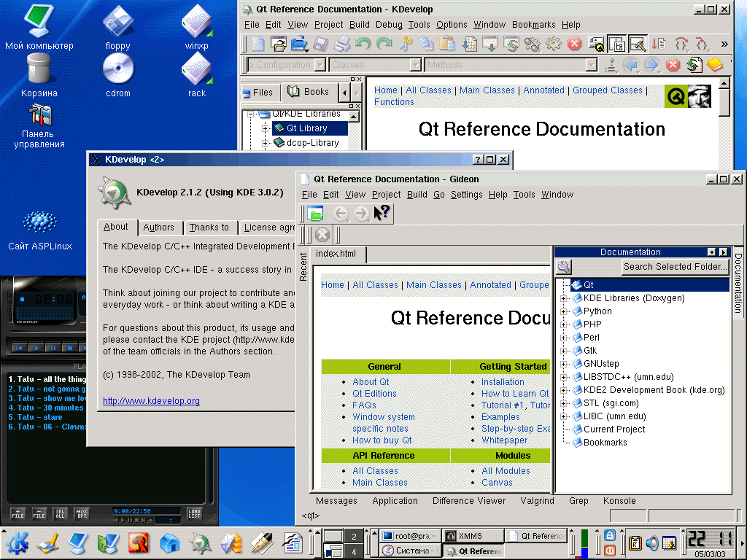
Task: Click the yellow book icon in KDevelop toolbar
Action: [715, 65]
